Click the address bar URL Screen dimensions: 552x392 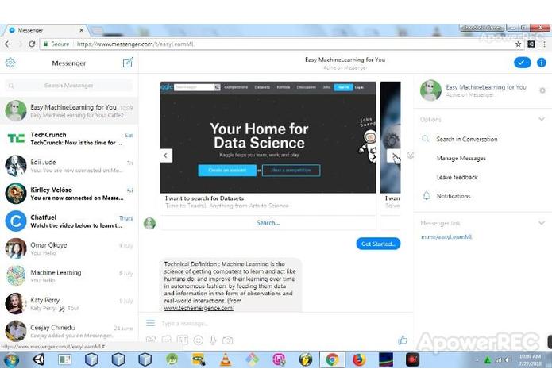[135, 44]
